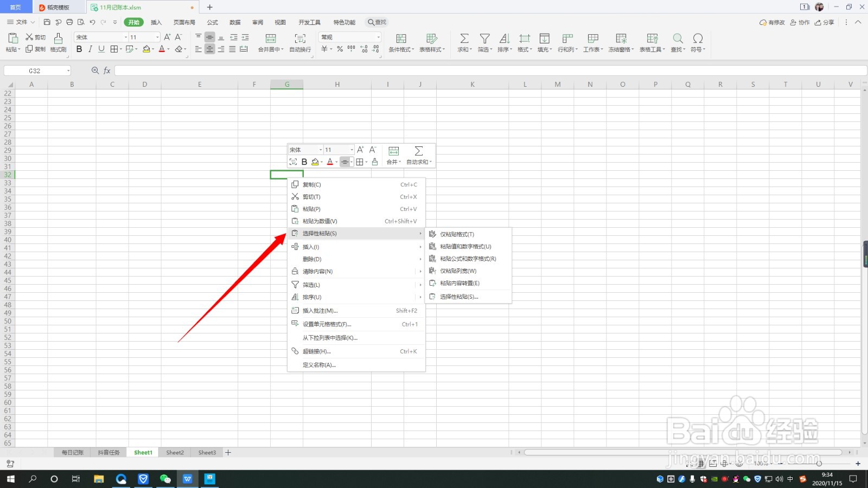
Task: Toggle Wrap Text (自动换行)
Action: pyautogui.click(x=300, y=42)
